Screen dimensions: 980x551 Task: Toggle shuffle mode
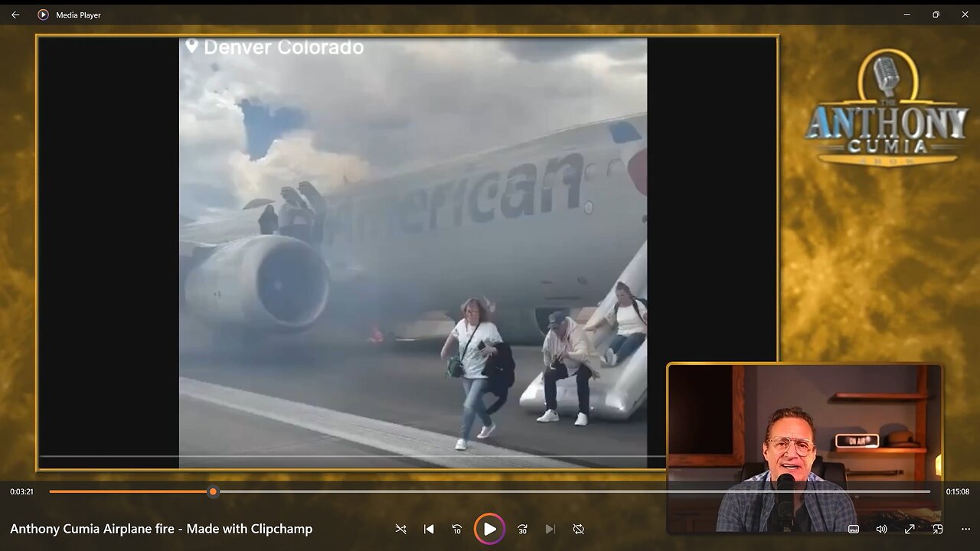coord(400,529)
